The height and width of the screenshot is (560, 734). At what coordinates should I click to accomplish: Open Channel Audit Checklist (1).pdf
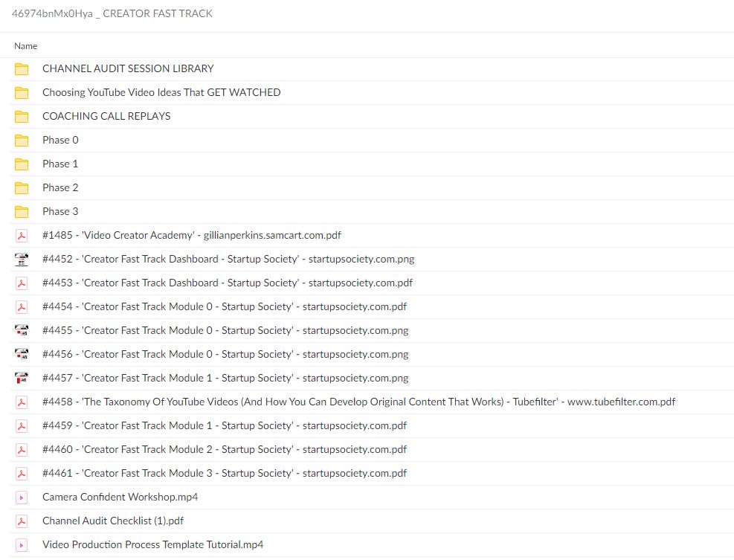[113, 521]
